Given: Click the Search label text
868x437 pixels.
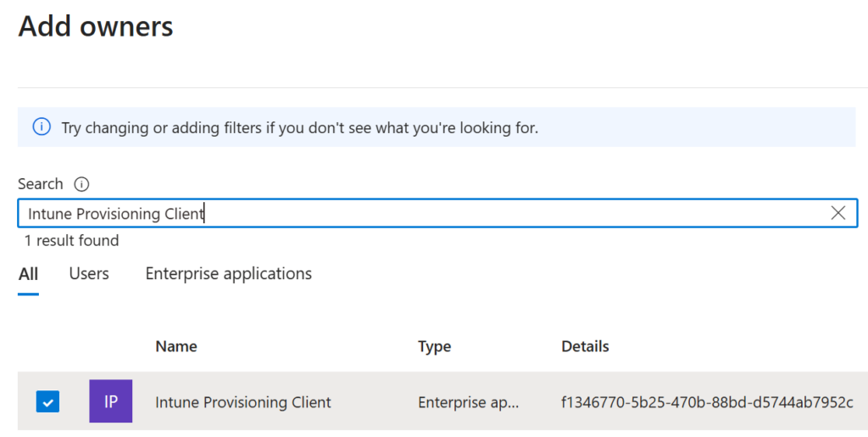Looking at the screenshot, I should [x=40, y=184].
